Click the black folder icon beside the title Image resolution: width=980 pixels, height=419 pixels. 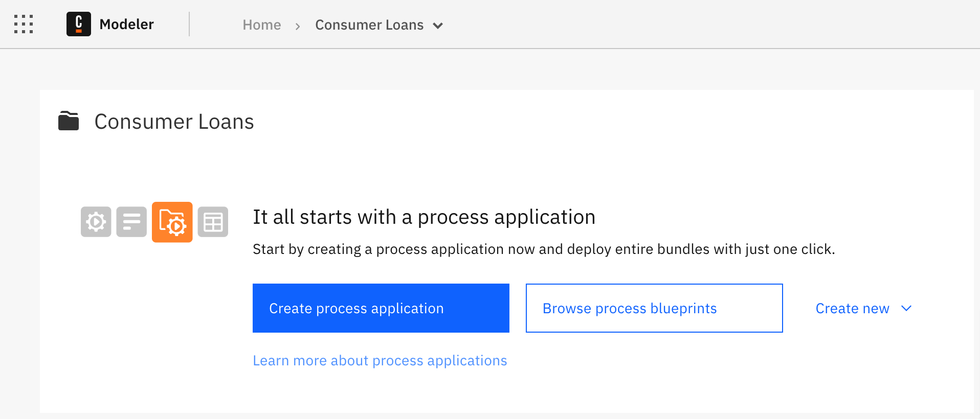pyautogui.click(x=69, y=121)
